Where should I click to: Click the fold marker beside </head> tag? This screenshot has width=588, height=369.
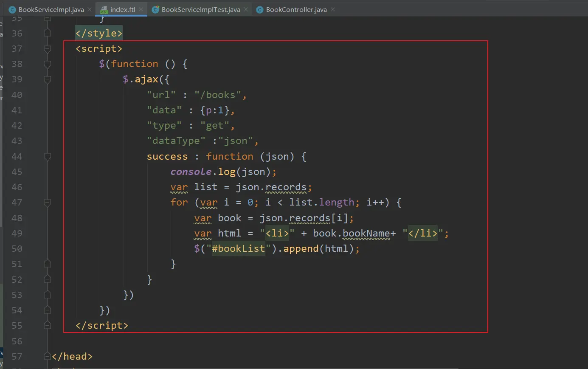[x=48, y=357]
